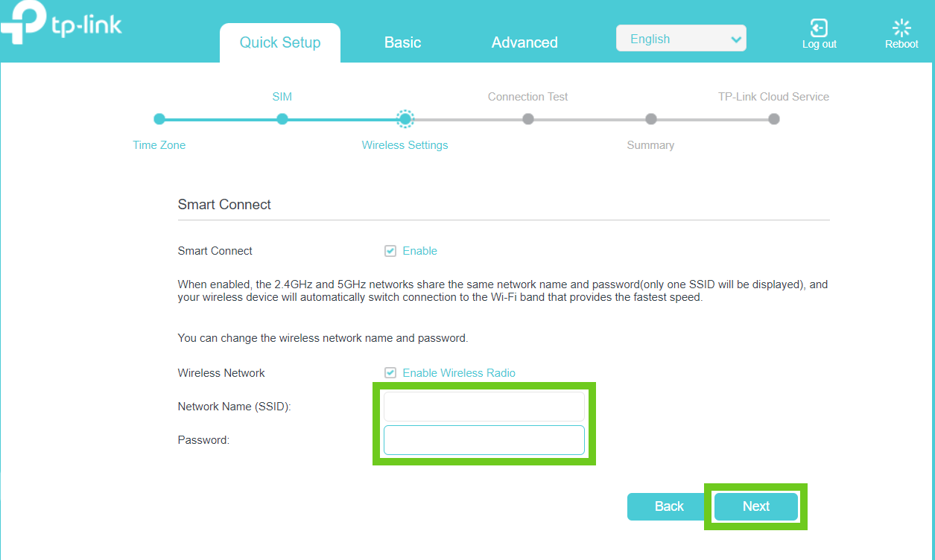Image resolution: width=935 pixels, height=560 pixels.
Task: Toggle the Smart Connect Enable checkbox
Action: [x=390, y=251]
